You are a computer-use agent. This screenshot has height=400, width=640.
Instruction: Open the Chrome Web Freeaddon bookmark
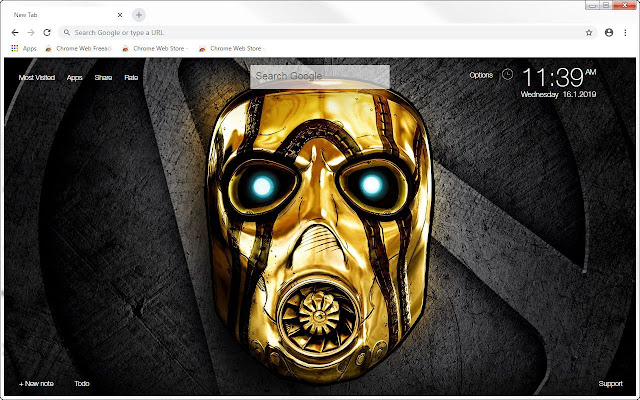coord(78,49)
